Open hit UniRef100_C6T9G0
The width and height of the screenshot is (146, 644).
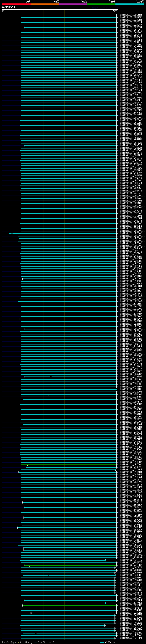pyautogui.click(x=131, y=30)
